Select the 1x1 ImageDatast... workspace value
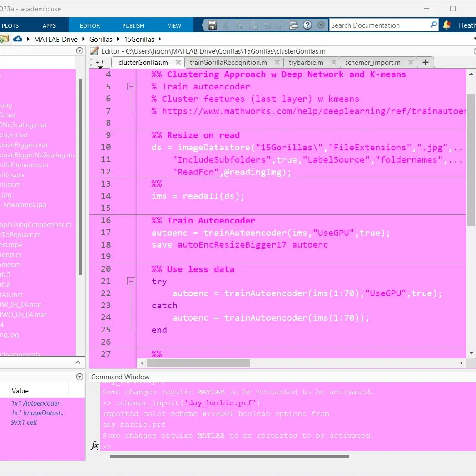 [x=38, y=413]
